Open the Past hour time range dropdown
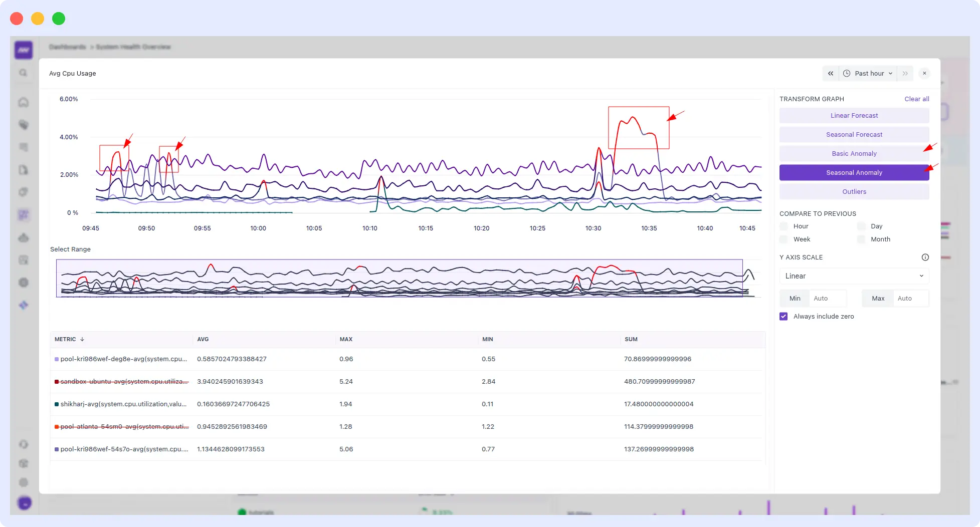 [x=872, y=73]
